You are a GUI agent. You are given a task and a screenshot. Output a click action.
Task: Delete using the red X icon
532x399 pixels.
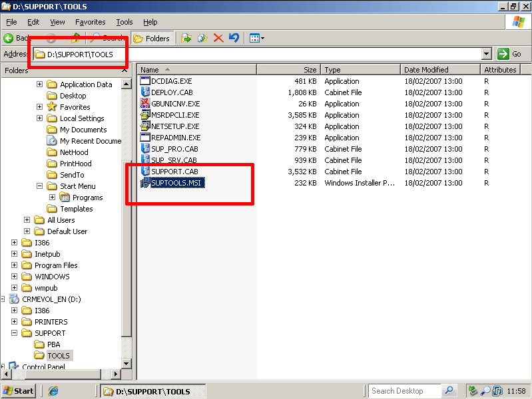click(218, 38)
